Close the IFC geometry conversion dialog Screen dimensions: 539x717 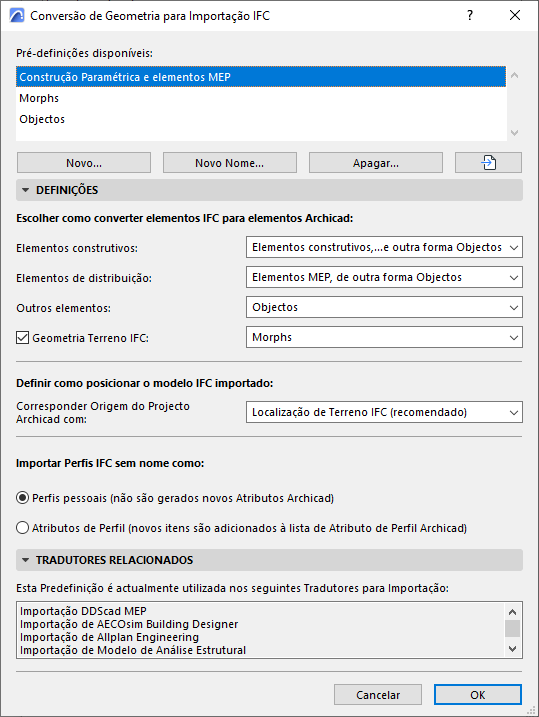click(x=515, y=16)
